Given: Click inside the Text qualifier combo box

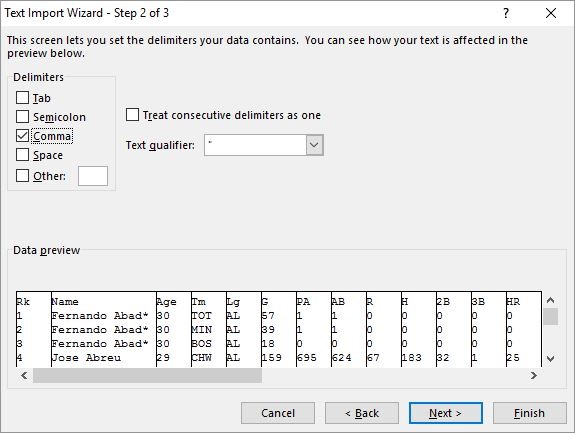Looking at the screenshot, I should (x=255, y=145).
